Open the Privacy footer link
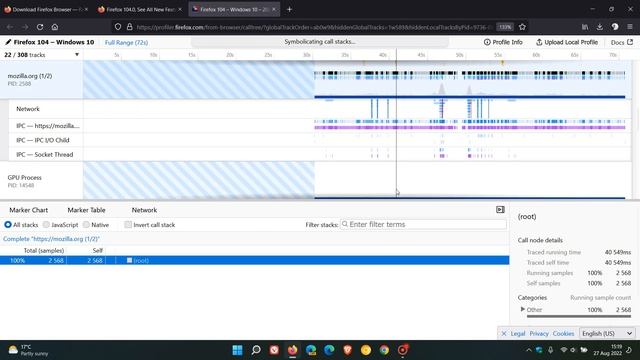Screen dimensions: 640x360 [x=539, y=333]
